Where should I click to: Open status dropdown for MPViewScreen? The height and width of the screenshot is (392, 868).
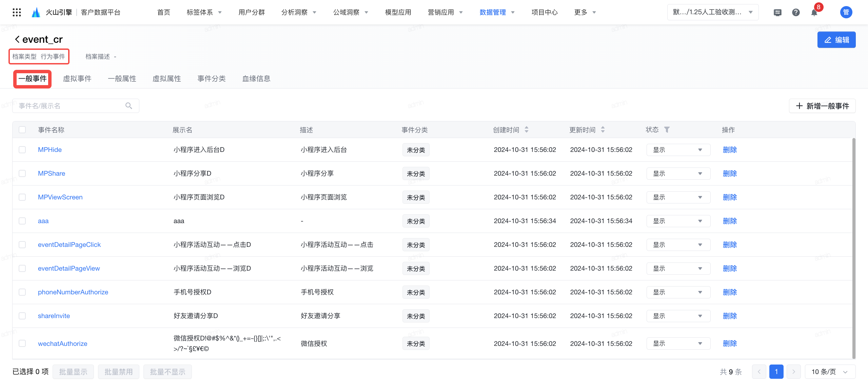(678, 197)
